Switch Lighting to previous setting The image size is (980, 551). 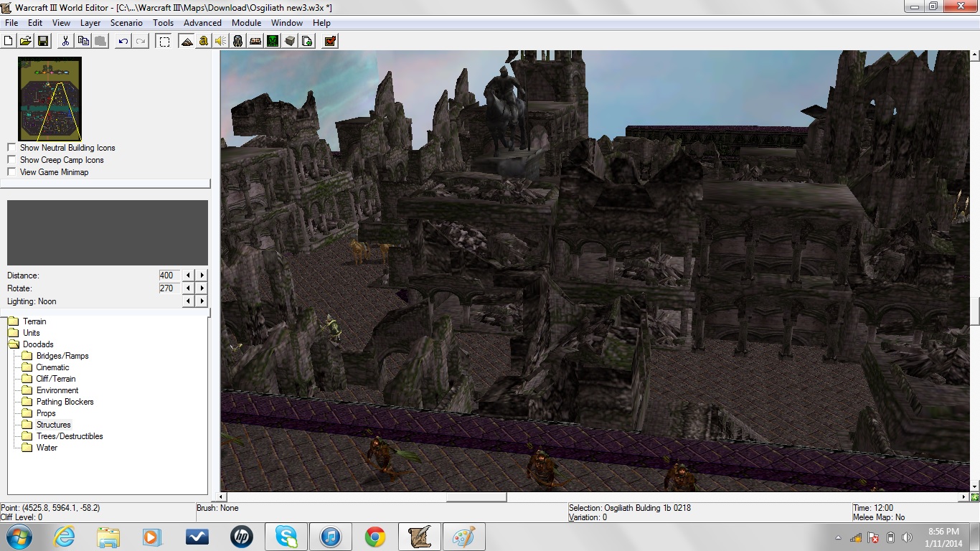pos(189,301)
